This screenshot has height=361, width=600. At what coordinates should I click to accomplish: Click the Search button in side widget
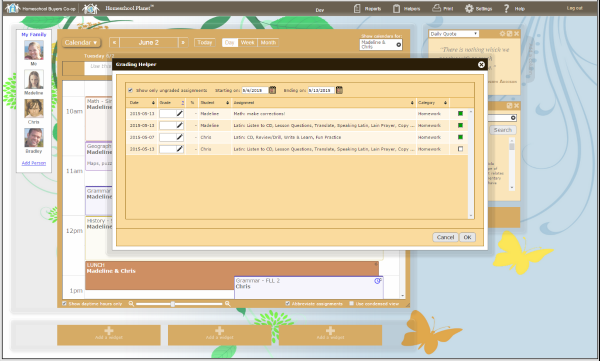coord(502,130)
